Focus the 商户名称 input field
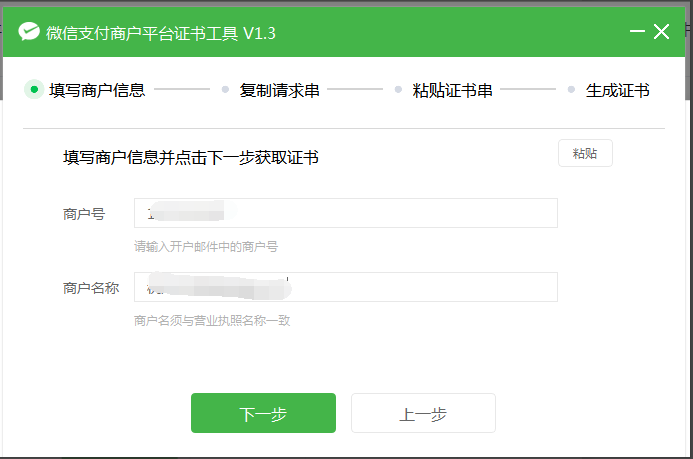Viewport: 693px width, 459px height. coord(346,287)
